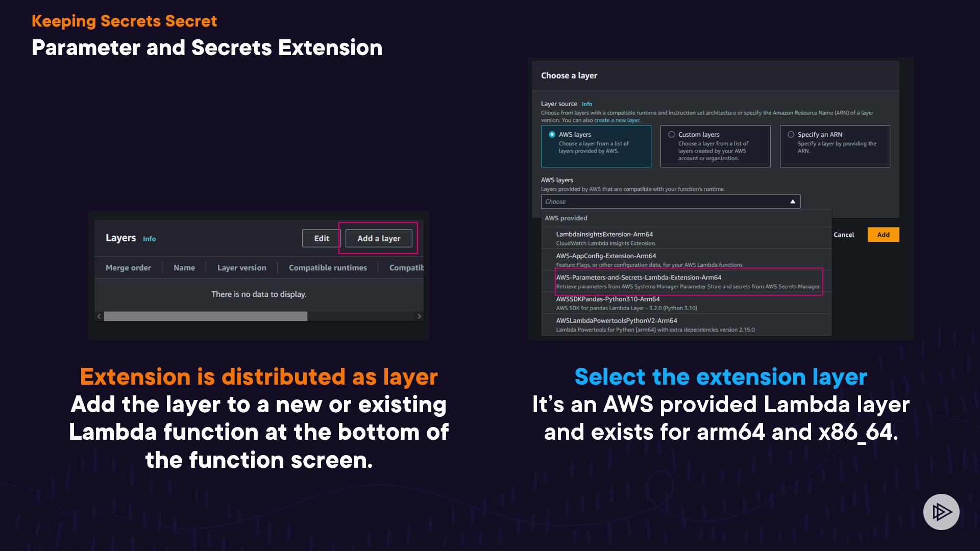The image size is (980, 551).
Task: Click the left scrollbar arrow in Layers table
Action: coord(99,316)
